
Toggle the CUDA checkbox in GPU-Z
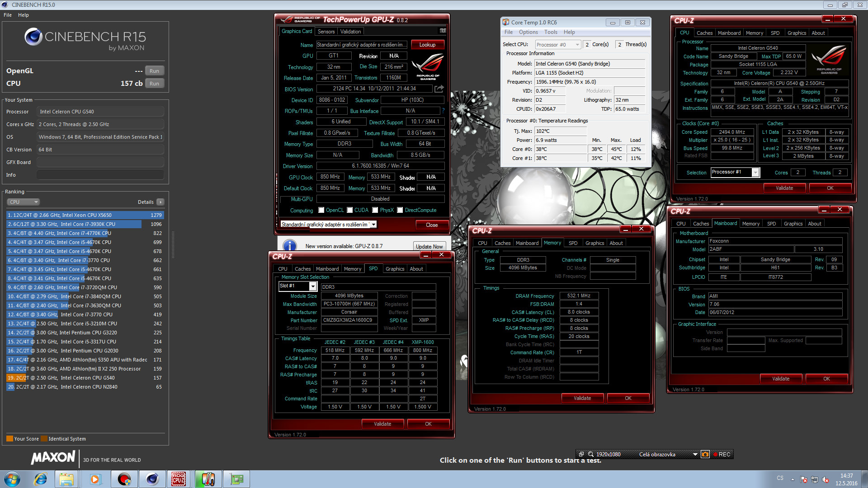click(x=350, y=210)
